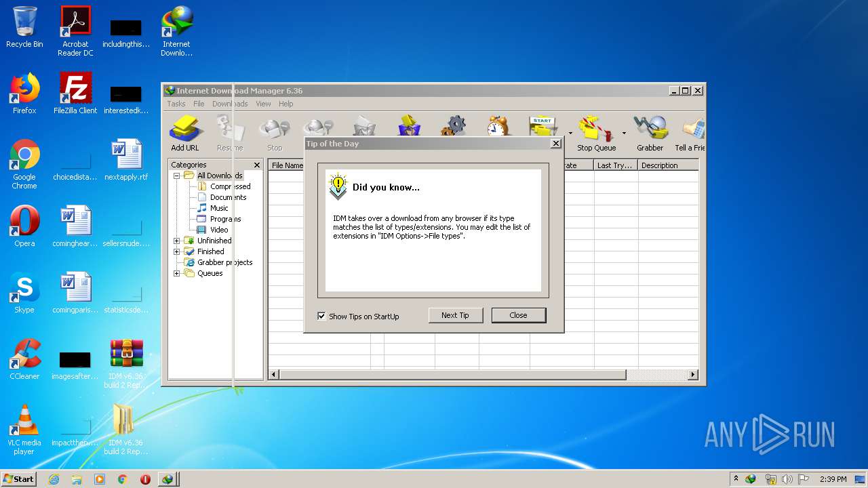
Task: Show hidden tray icons arrow
Action: [x=736, y=479]
